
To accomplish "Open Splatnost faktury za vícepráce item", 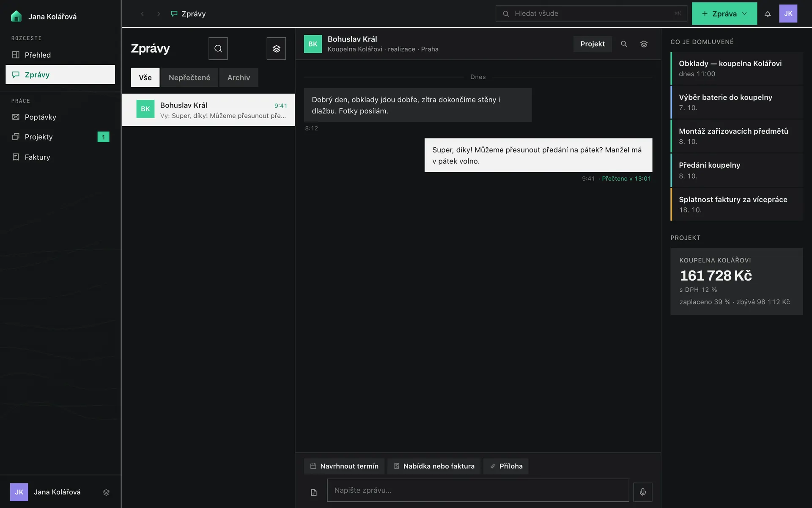I will [737, 204].
